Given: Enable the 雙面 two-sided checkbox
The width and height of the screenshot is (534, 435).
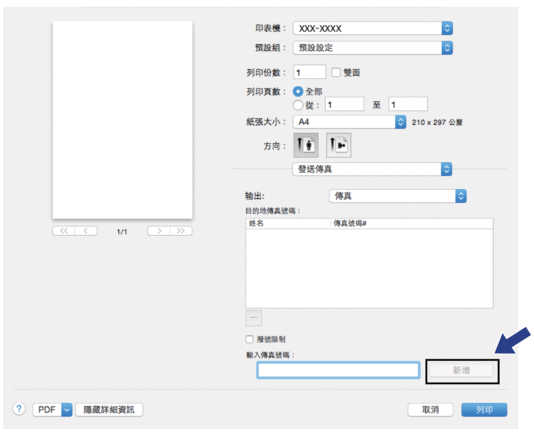Looking at the screenshot, I should tap(336, 72).
